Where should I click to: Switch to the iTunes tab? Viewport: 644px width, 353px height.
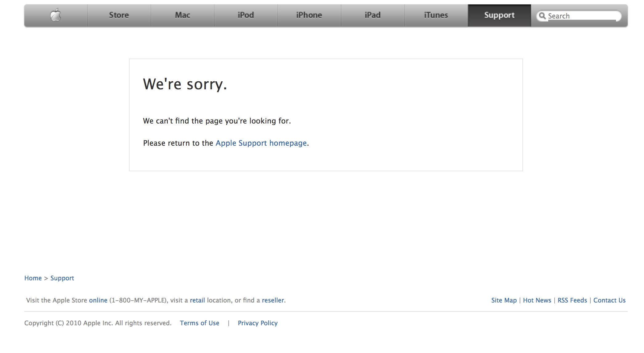tap(436, 15)
